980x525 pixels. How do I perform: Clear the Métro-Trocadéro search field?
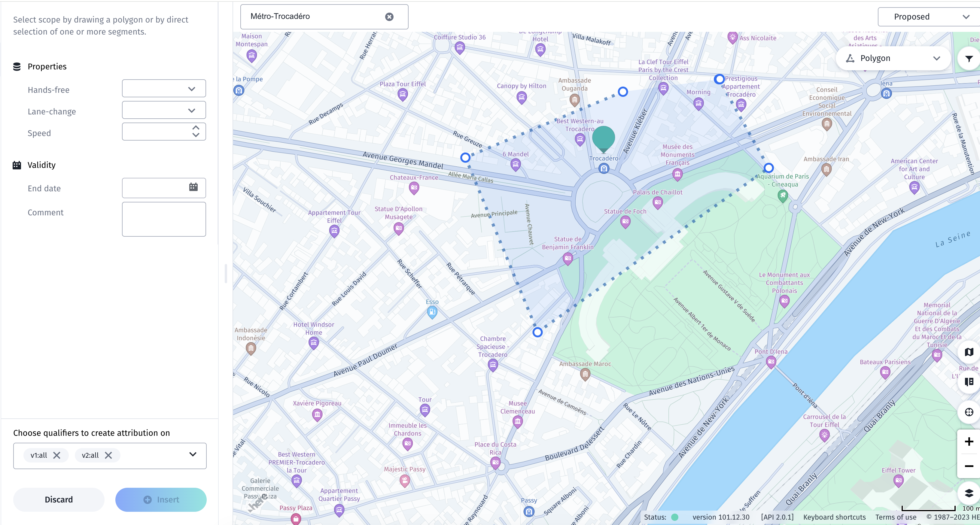pos(389,17)
